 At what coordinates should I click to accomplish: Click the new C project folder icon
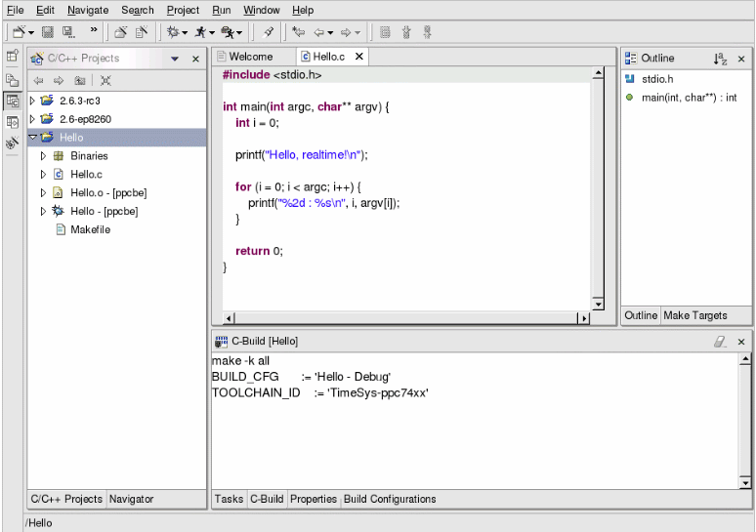[x=120, y=32]
